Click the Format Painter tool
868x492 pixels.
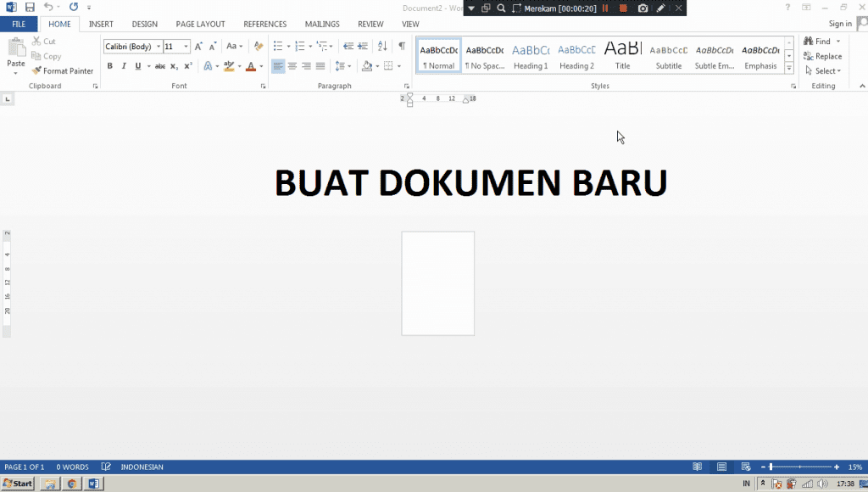pyautogui.click(x=63, y=71)
